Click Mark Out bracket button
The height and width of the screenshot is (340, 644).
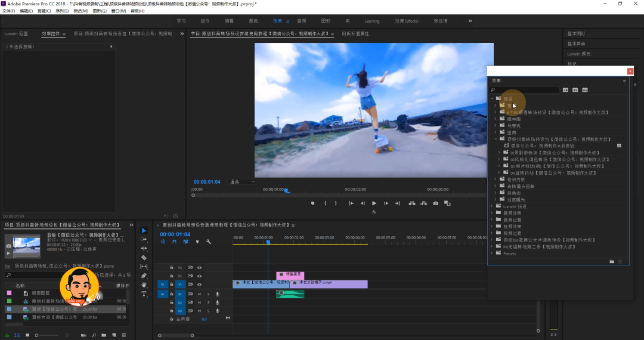click(336, 203)
